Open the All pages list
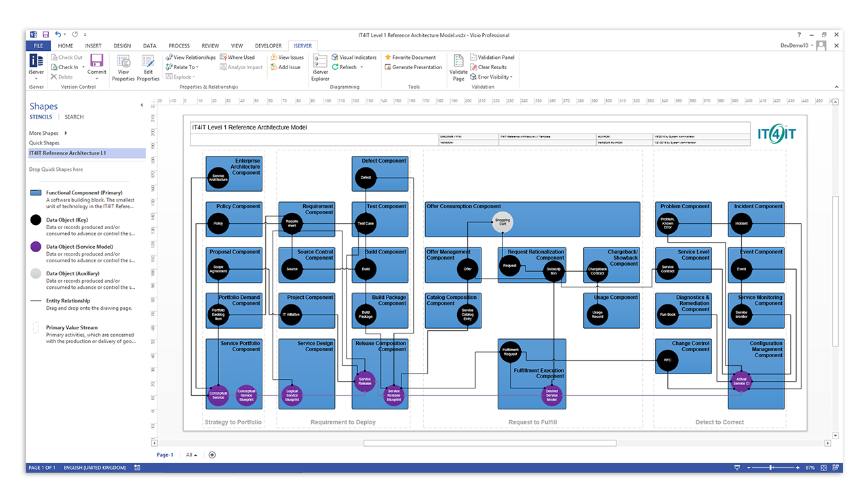The width and height of the screenshot is (868, 503). coord(192,455)
